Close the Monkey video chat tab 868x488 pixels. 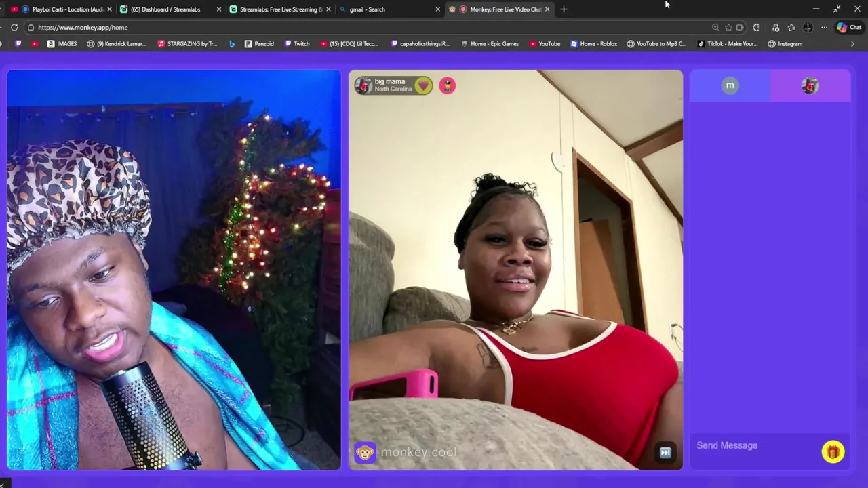(547, 9)
